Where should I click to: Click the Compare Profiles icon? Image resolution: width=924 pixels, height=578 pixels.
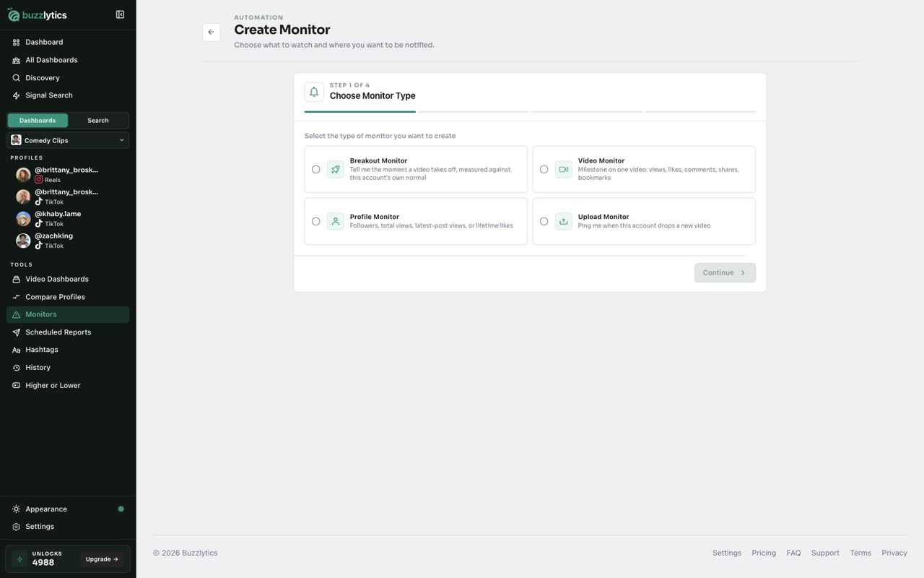16,297
